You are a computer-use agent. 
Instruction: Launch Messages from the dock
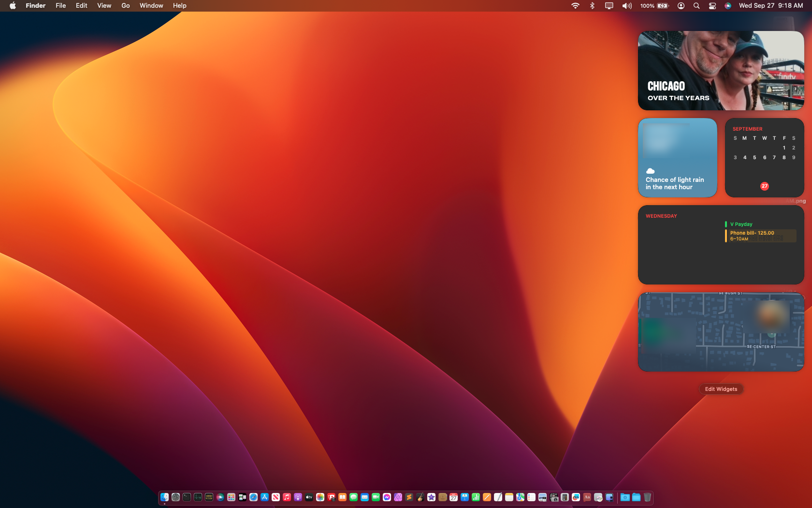point(353,497)
